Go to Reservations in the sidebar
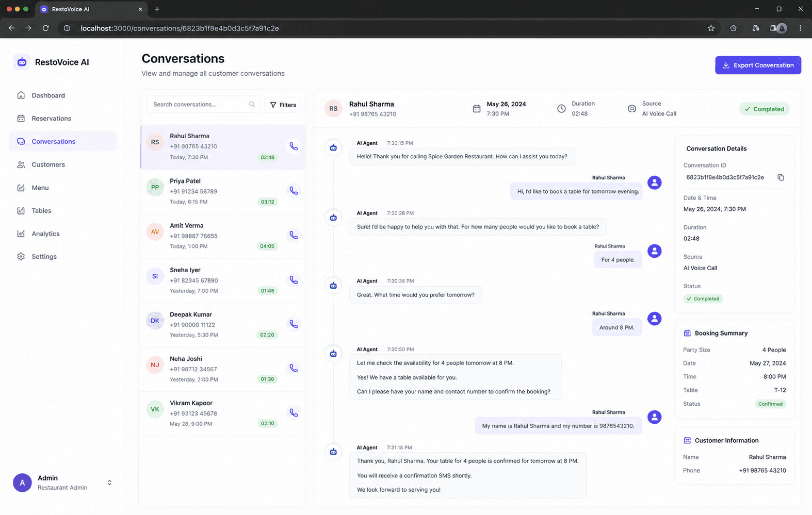This screenshot has width=812, height=515. point(62,119)
